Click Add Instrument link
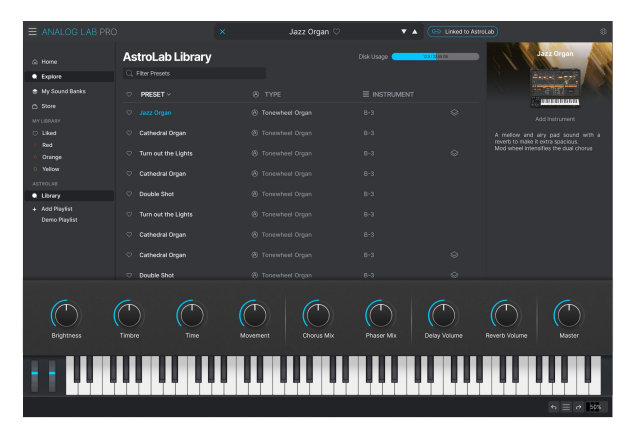The width and height of the screenshot is (632, 433). click(555, 119)
